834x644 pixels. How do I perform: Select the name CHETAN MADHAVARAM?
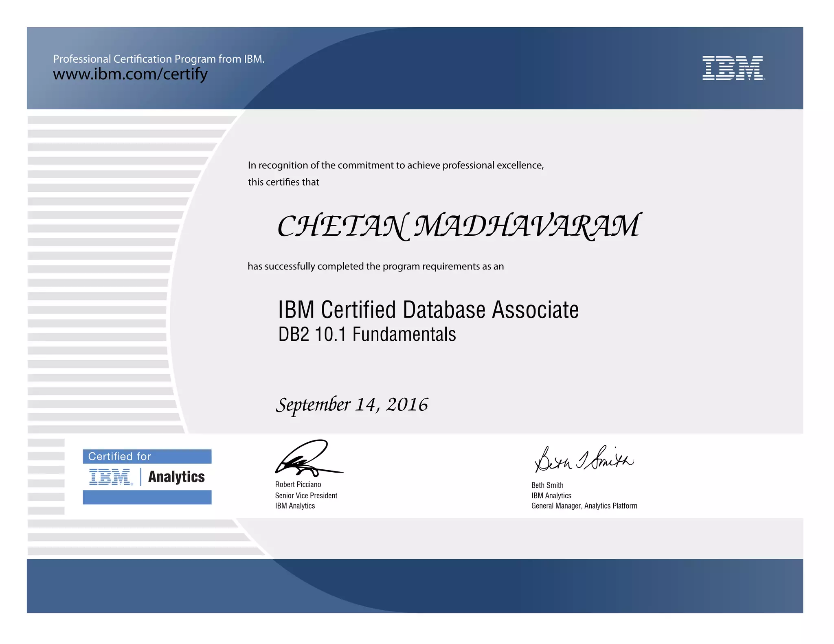click(x=459, y=226)
